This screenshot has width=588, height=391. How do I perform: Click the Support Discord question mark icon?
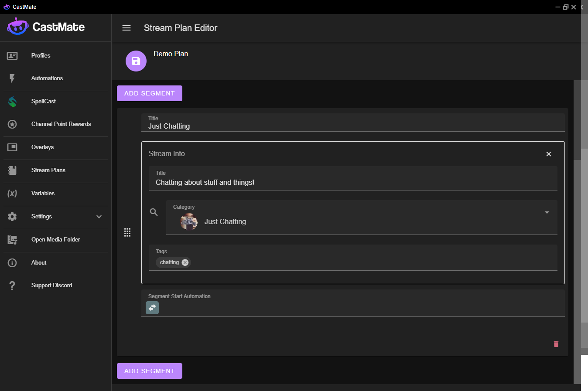click(x=12, y=286)
